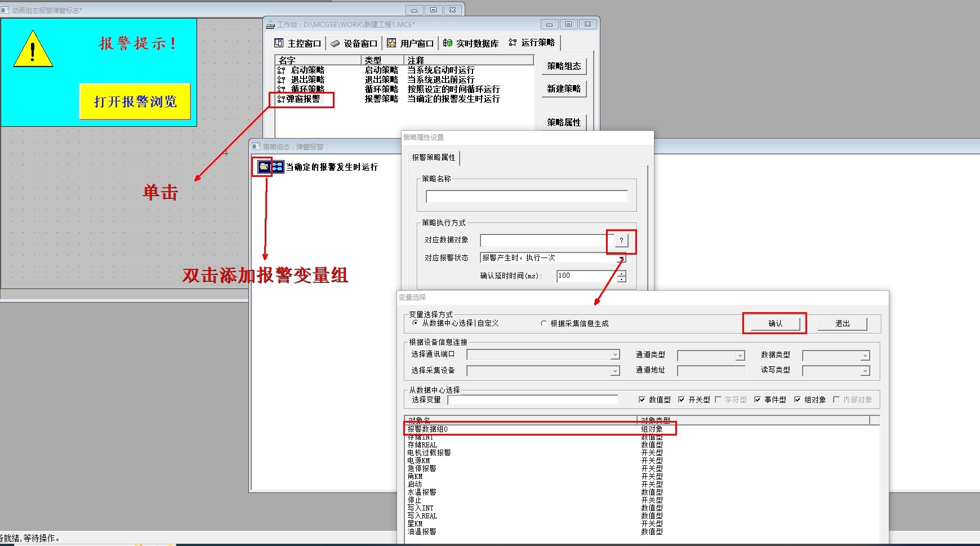
Task: Select the 运行策略 strategy icon
Action: [x=512, y=43]
